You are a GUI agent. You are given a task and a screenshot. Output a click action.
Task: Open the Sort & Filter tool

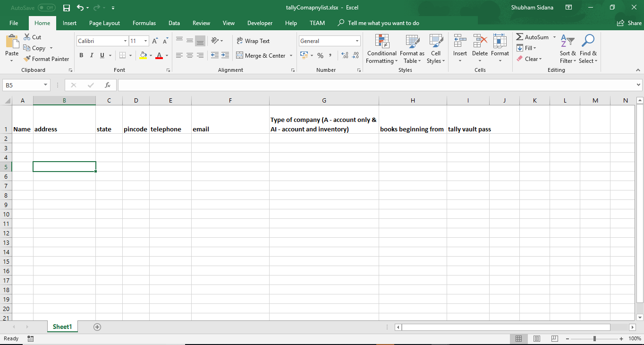pos(568,42)
